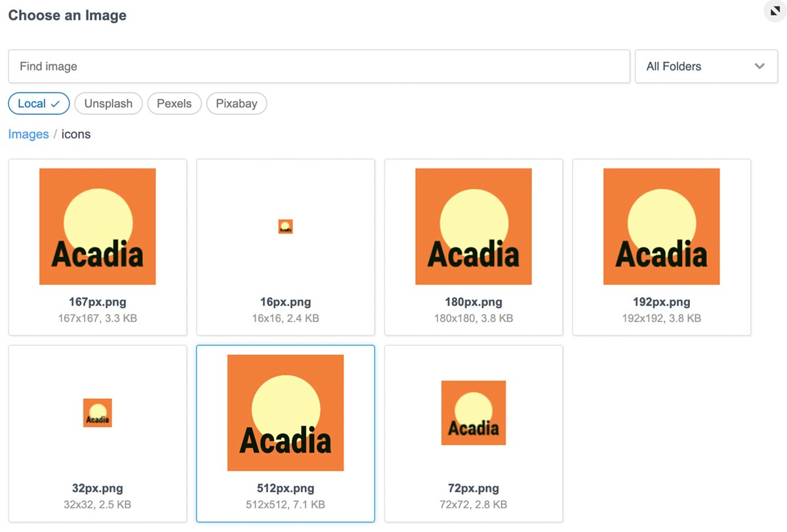Click the expand dialog icon at top right
Screen dimensions: 787x532
[775, 11]
